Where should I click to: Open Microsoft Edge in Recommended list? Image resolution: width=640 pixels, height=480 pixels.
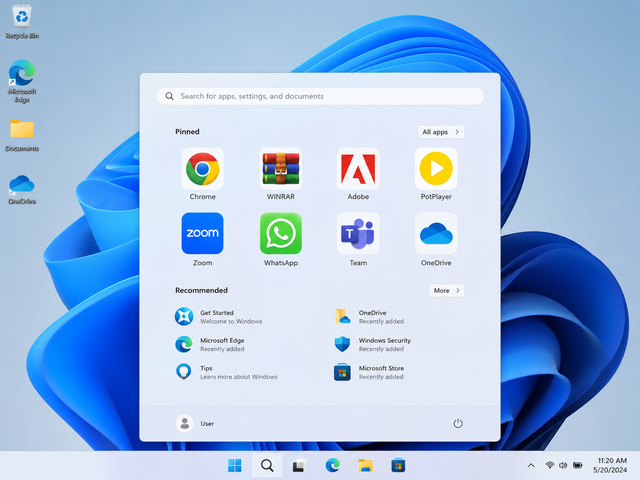coord(210,344)
